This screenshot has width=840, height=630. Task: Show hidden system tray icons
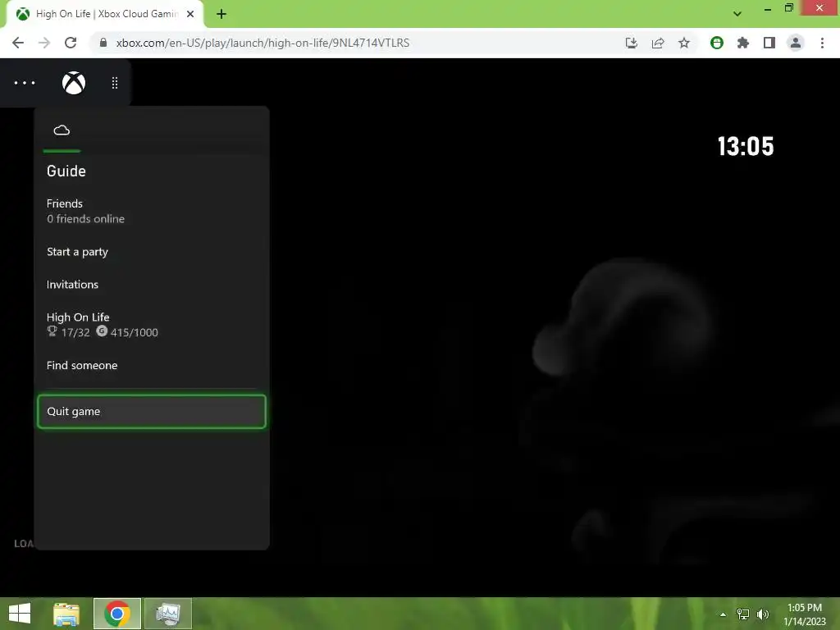[724, 614]
